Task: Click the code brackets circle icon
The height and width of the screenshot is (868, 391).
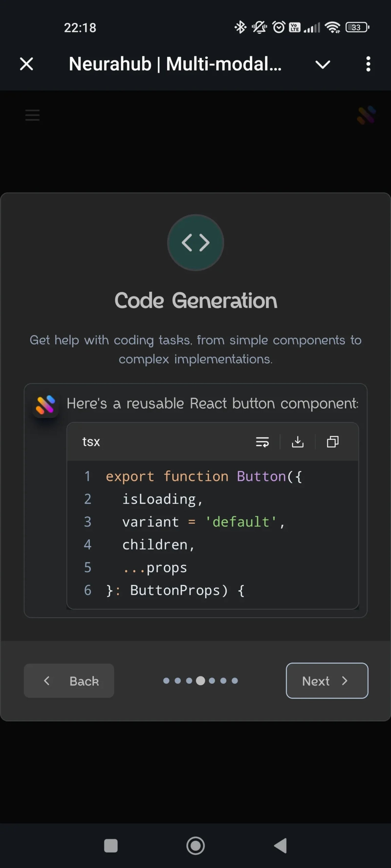Action: (x=196, y=243)
